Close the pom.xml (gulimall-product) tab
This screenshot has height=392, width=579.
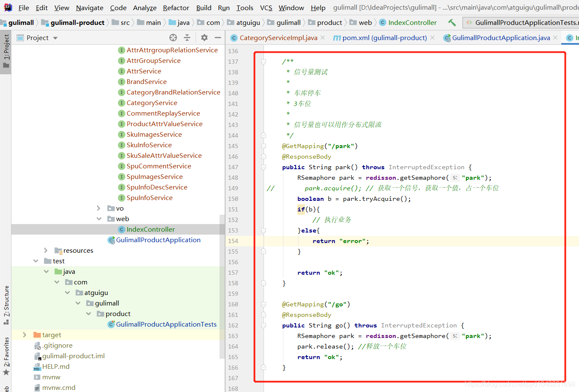(432, 38)
